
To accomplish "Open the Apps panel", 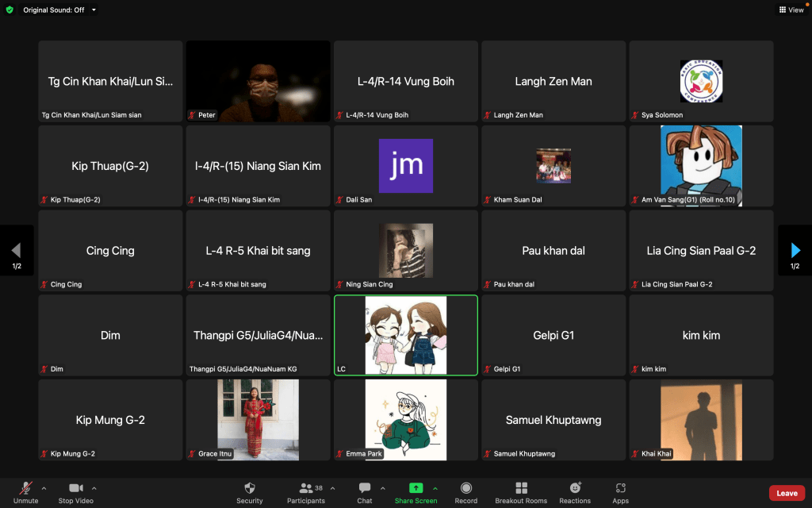I will pos(621,488).
